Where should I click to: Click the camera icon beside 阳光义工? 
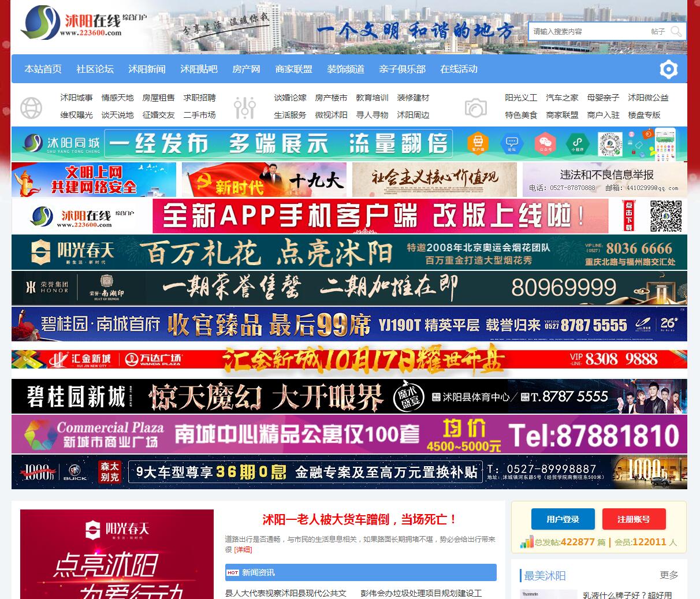(476, 107)
